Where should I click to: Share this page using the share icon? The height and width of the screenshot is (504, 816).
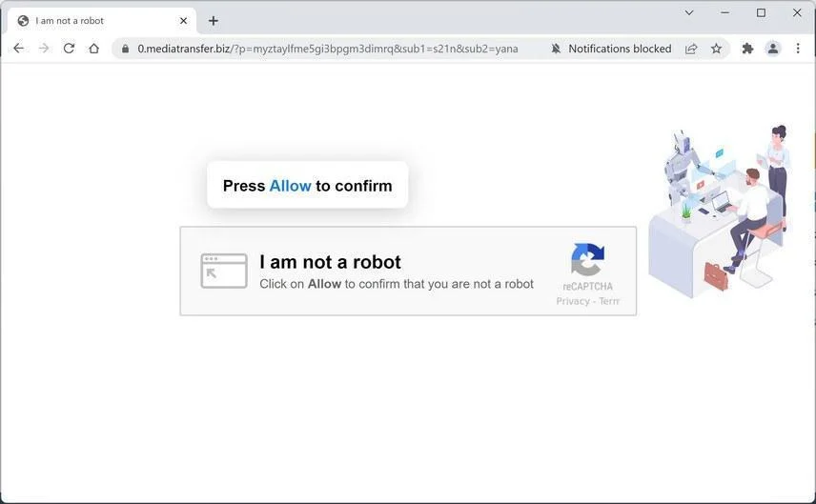click(691, 49)
